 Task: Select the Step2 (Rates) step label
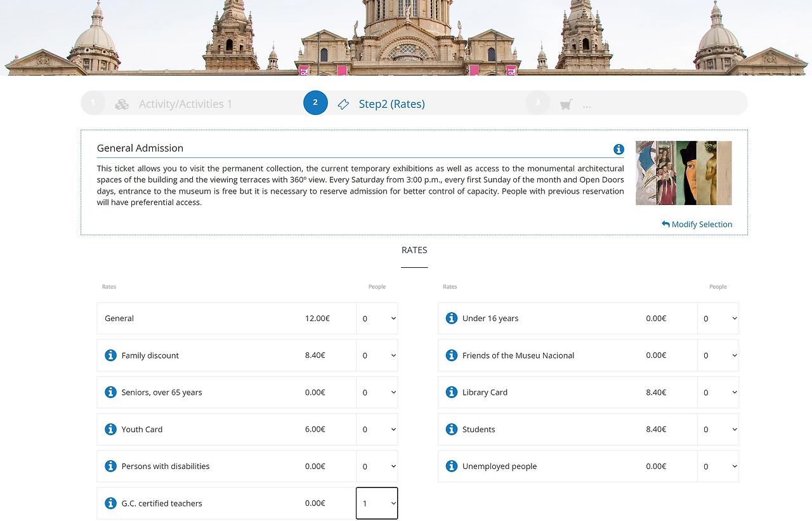(391, 104)
